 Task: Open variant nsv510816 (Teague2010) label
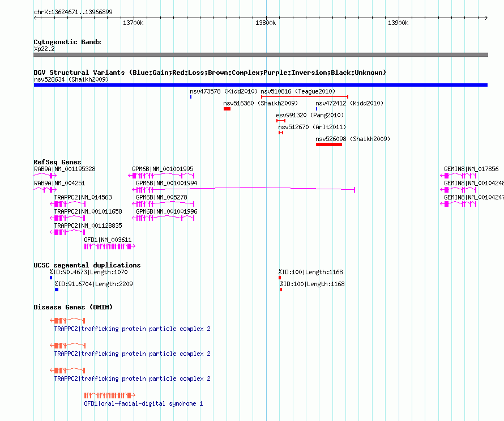click(x=298, y=91)
